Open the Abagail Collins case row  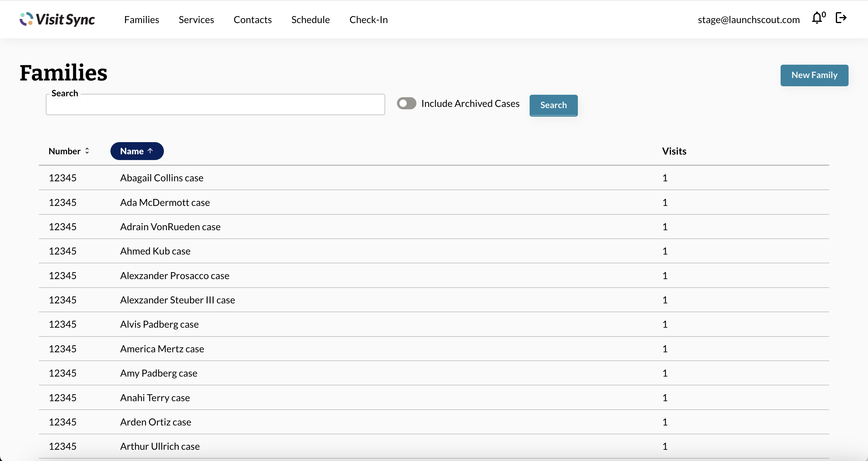click(x=162, y=178)
